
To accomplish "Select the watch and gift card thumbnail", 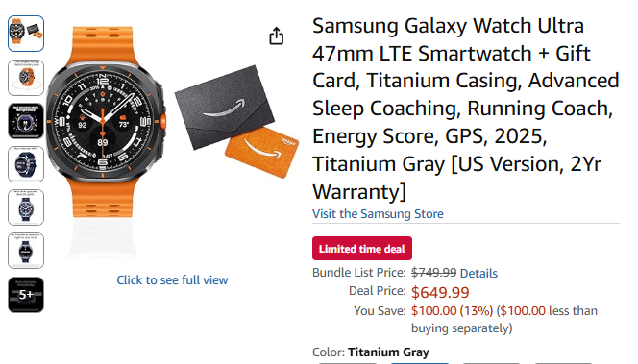I will [x=26, y=34].
